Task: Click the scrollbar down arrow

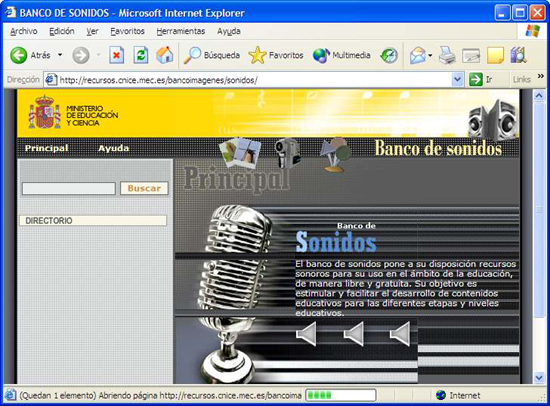Action: pyautogui.click(x=539, y=378)
